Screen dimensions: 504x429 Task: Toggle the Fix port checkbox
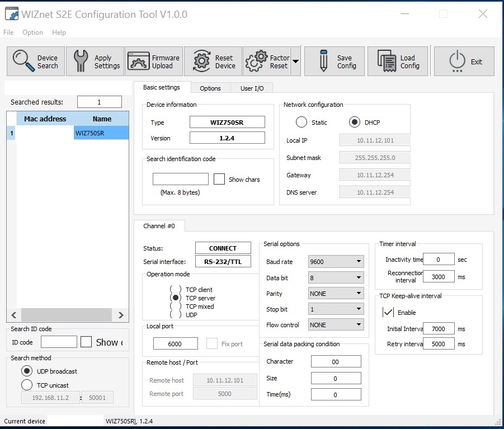(212, 343)
